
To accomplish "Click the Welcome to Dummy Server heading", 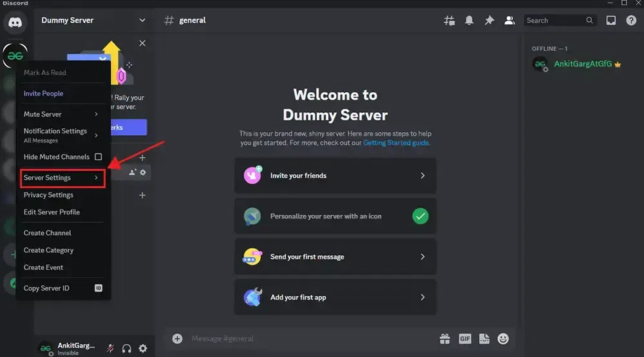I will coord(335,105).
